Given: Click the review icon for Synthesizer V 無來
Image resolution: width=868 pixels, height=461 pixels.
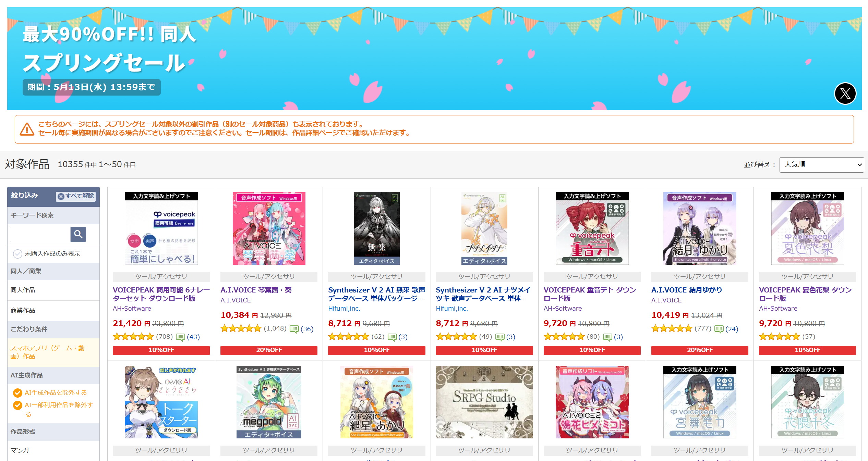Looking at the screenshot, I should (x=392, y=337).
